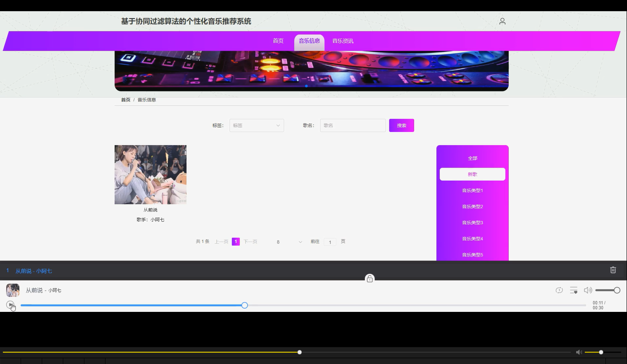Image resolution: width=627 pixels, height=364 pixels.
Task: Toggle the player lock icon
Action: [x=369, y=278]
